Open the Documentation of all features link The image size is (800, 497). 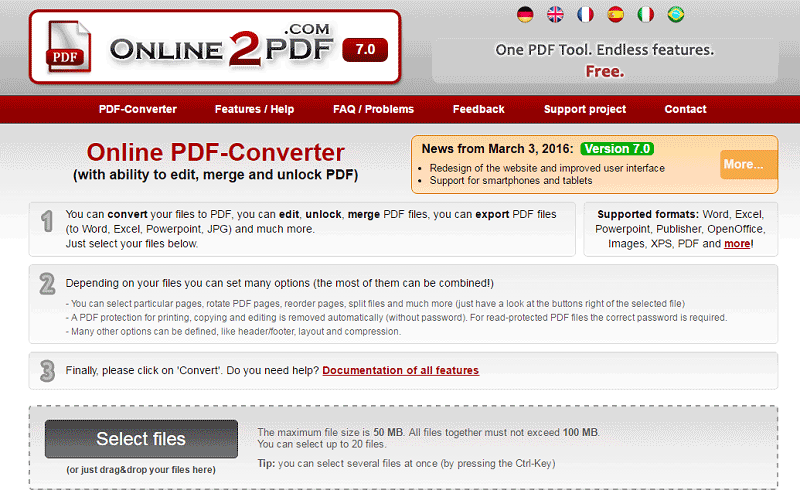[400, 370]
